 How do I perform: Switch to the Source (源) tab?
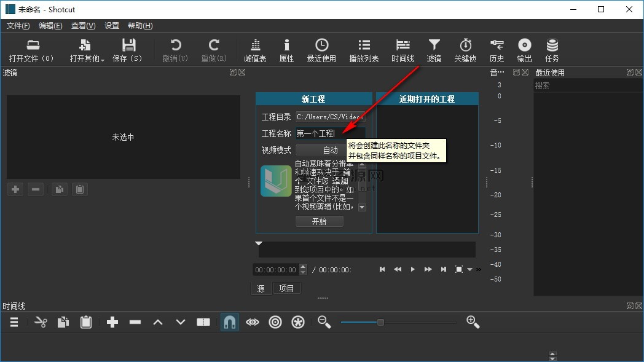[x=261, y=288]
